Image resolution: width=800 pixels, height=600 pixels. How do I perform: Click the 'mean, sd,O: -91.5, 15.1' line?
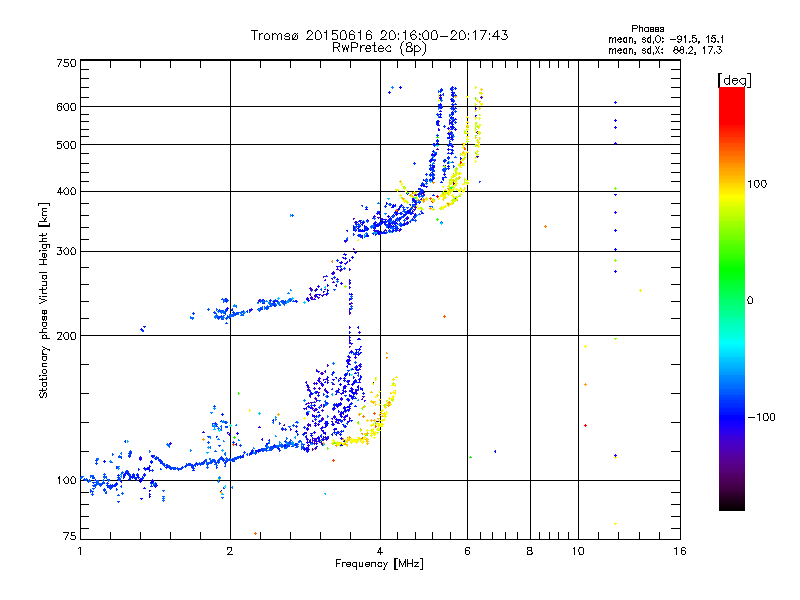click(666, 39)
